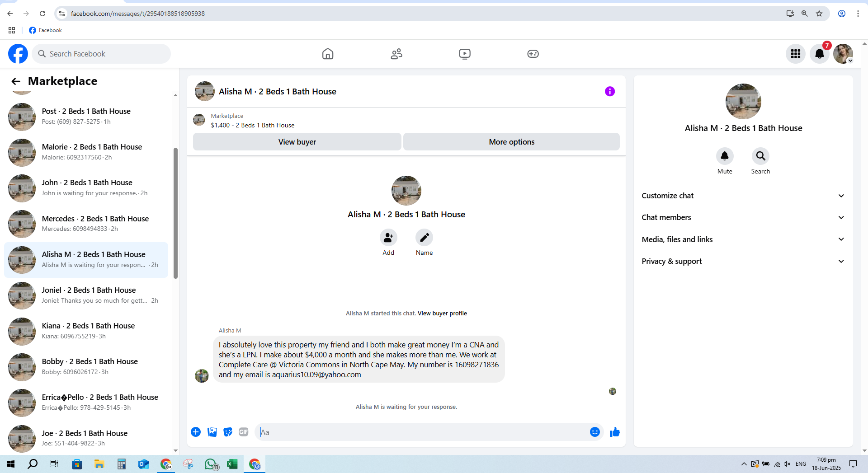The width and height of the screenshot is (868, 473).
Task: Open WhatsApp from the taskbar
Action: tap(211, 464)
